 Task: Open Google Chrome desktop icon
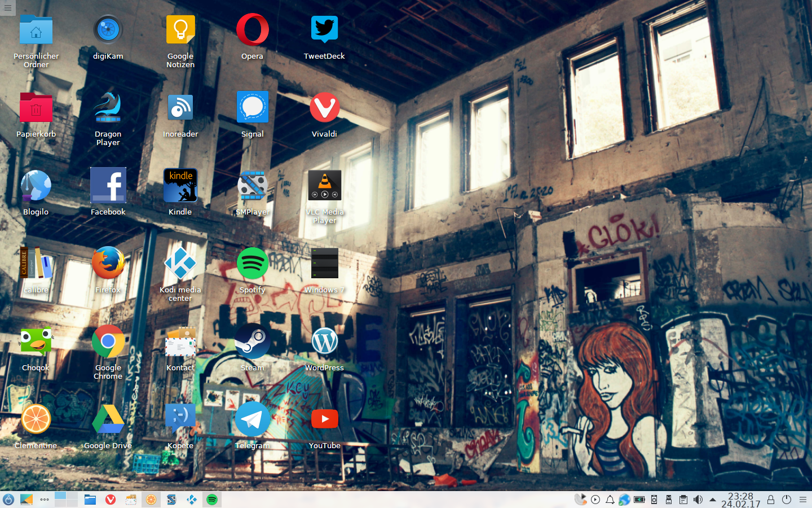108,341
